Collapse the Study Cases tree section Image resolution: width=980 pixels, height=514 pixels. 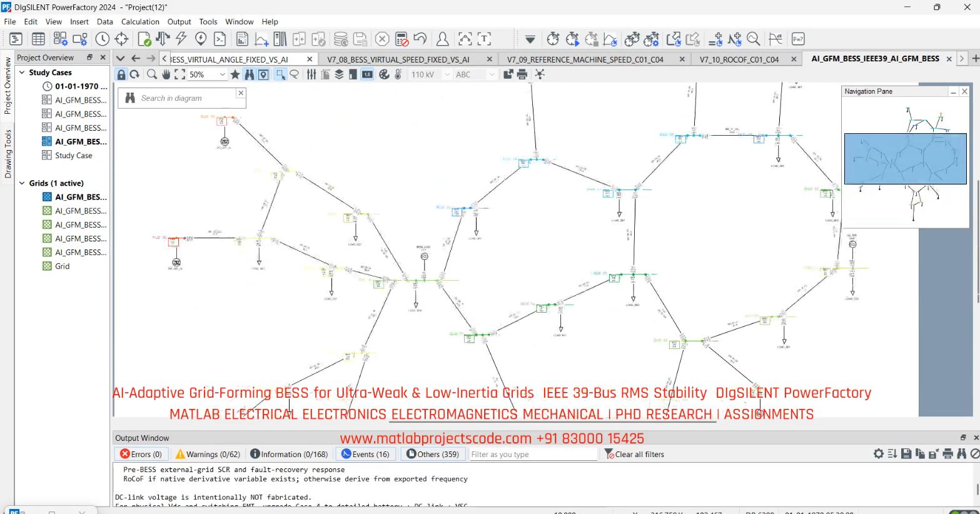pyautogui.click(x=22, y=73)
